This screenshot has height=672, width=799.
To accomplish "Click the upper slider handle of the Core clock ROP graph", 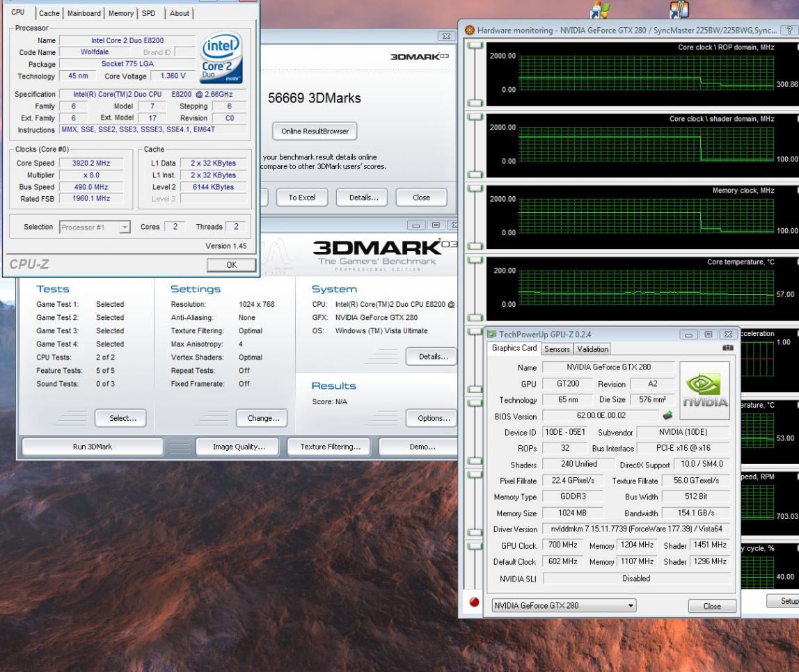I will (475, 45).
